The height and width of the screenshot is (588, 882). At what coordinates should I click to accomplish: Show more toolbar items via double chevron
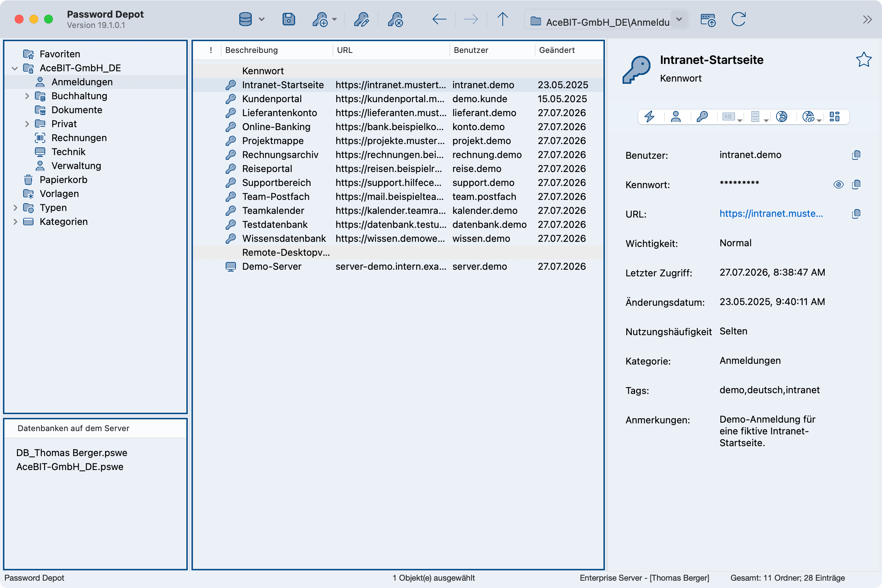[867, 19]
